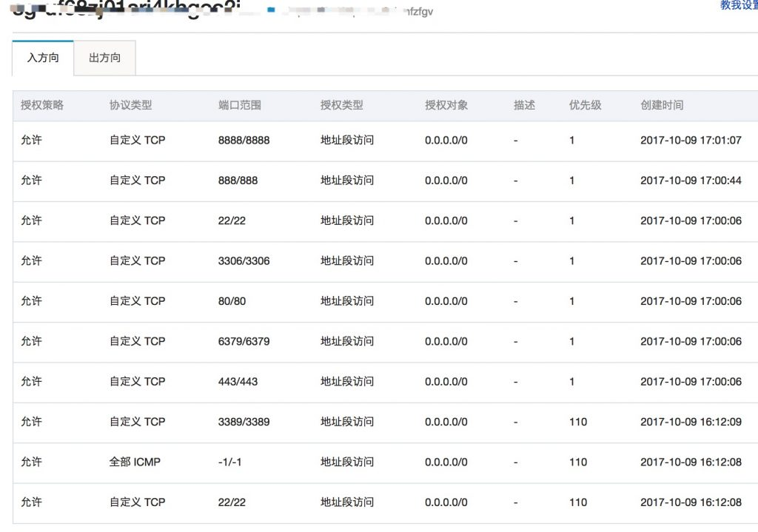The image size is (758, 532).
Task: Click the 授权类型 column header
Action: click(342, 105)
